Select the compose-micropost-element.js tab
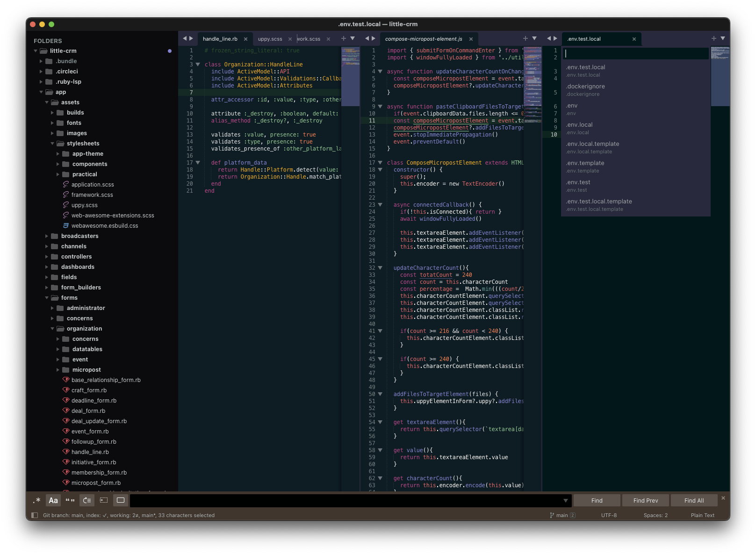Screen dimensions: 756x555 [x=424, y=39]
